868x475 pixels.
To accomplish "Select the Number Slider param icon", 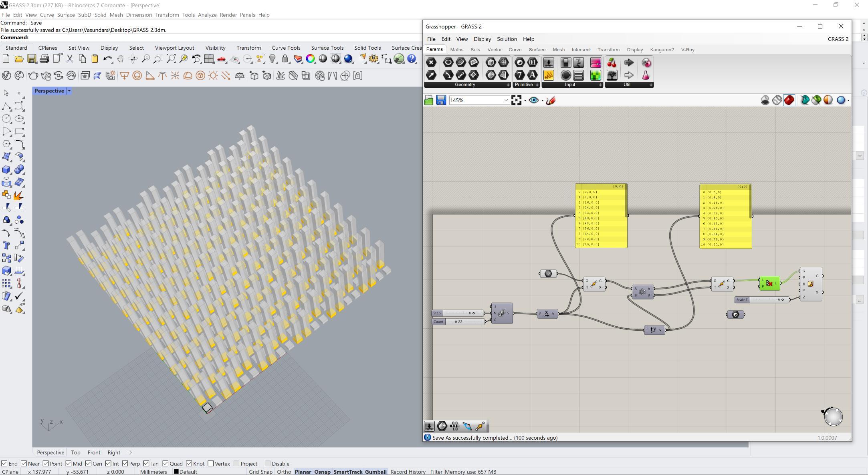I will [548, 63].
